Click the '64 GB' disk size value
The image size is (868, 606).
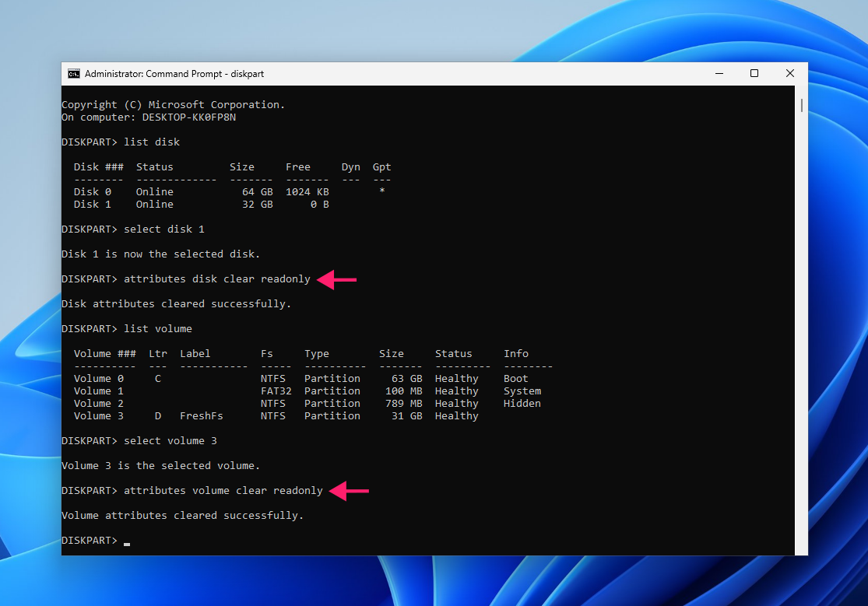pyautogui.click(x=258, y=192)
